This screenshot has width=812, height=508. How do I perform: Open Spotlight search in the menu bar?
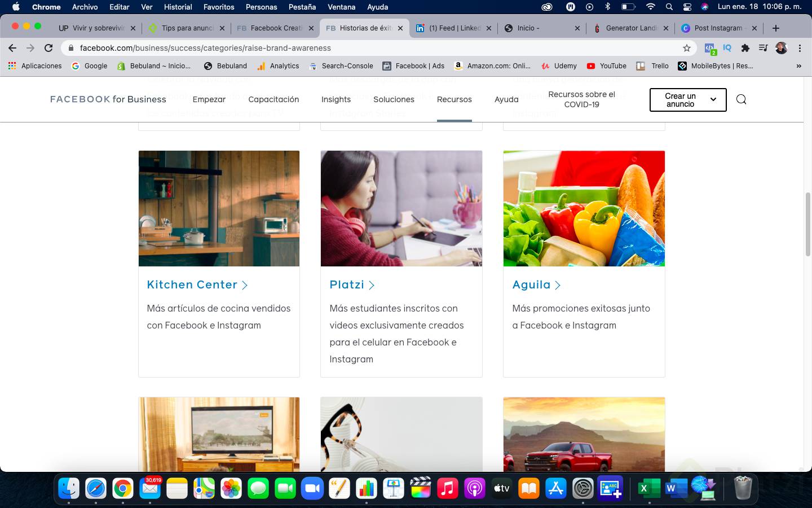(x=669, y=7)
